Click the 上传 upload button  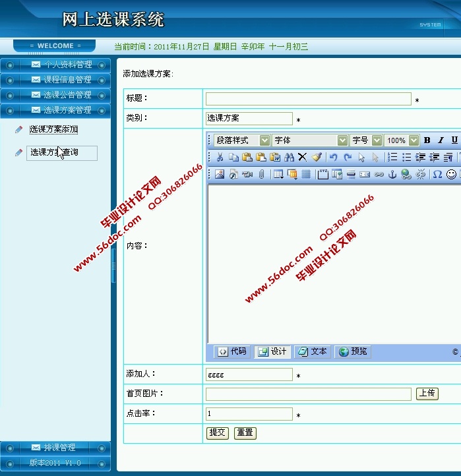click(x=427, y=394)
